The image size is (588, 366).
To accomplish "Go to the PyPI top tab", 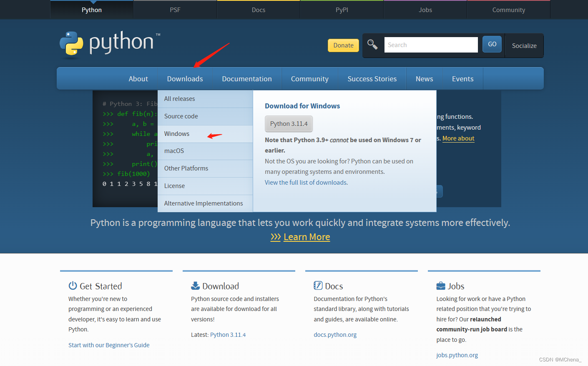I will point(342,10).
